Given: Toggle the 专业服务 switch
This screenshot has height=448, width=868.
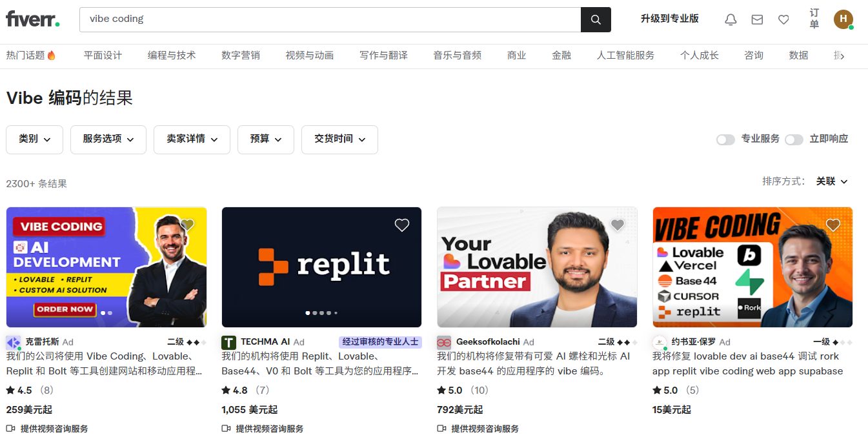Looking at the screenshot, I should [725, 139].
